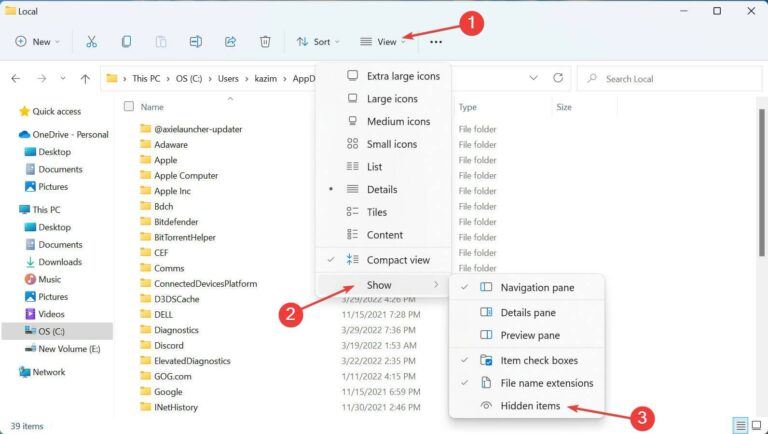Choose Extra large icons view
The height and width of the screenshot is (434, 768).
[x=383, y=76]
